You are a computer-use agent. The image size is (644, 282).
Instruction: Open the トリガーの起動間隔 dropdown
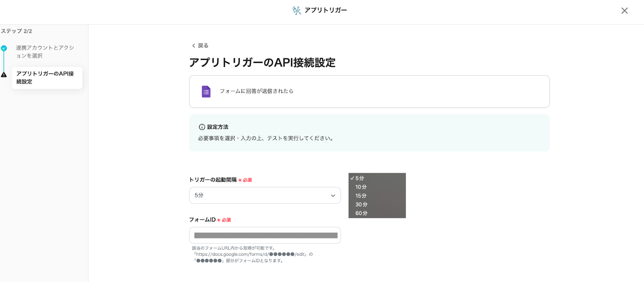[x=265, y=195]
